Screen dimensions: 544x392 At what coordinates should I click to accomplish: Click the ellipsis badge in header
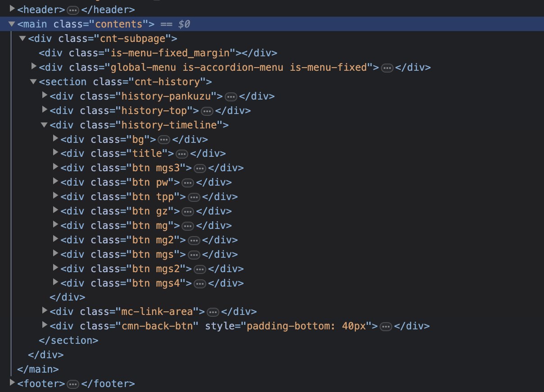click(73, 10)
